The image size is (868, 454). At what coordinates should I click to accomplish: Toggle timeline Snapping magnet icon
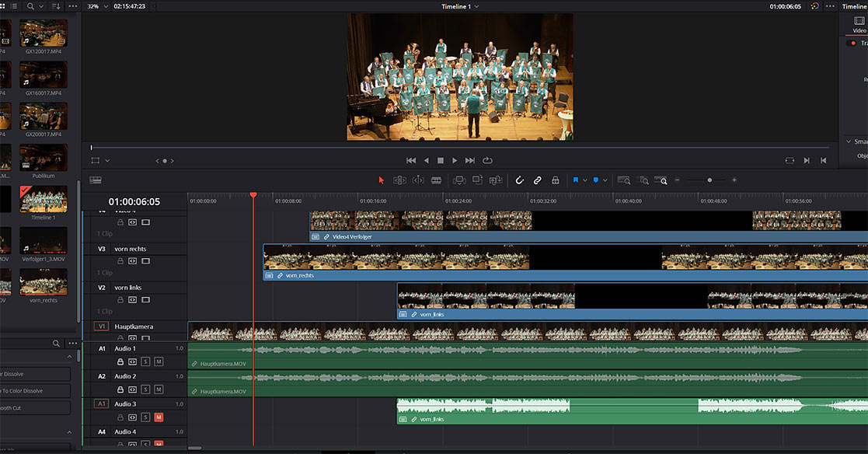tap(519, 180)
